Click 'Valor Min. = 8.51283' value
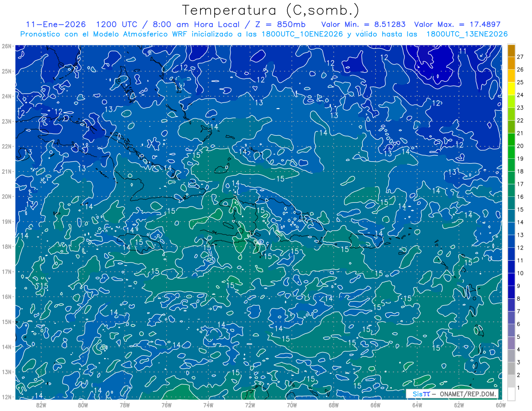The height and width of the screenshot is (411, 532). tap(364, 24)
